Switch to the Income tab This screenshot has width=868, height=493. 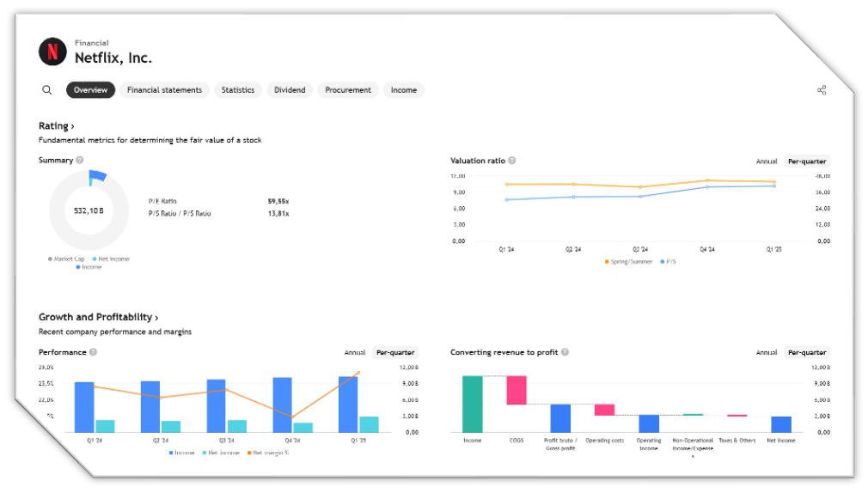click(404, 89)
